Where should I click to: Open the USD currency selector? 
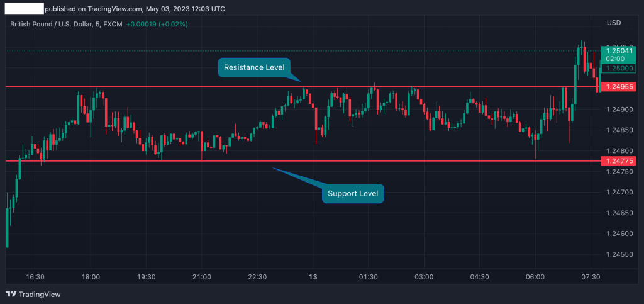click(x=614, y=23)
